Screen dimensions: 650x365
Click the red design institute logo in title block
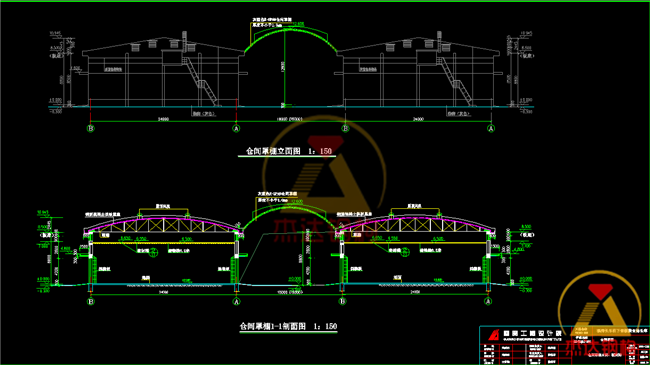(x=494, y=335)
